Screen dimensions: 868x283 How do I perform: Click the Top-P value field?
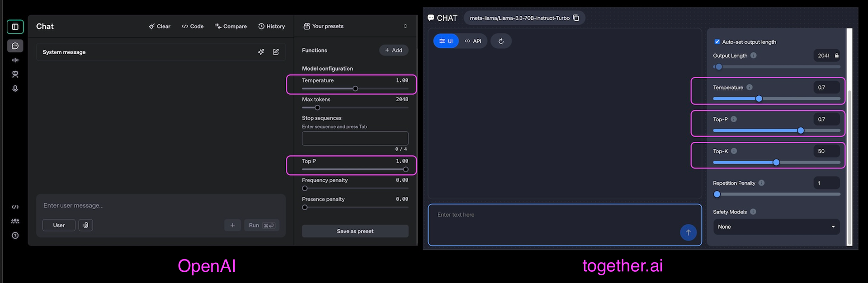(826, 119)
